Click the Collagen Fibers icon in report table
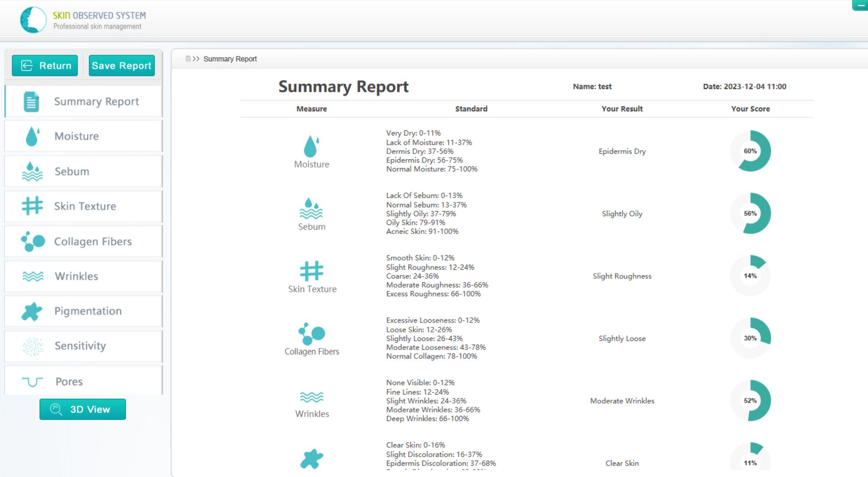The width and height of the screenshot is (868, 477). (311, 334)
